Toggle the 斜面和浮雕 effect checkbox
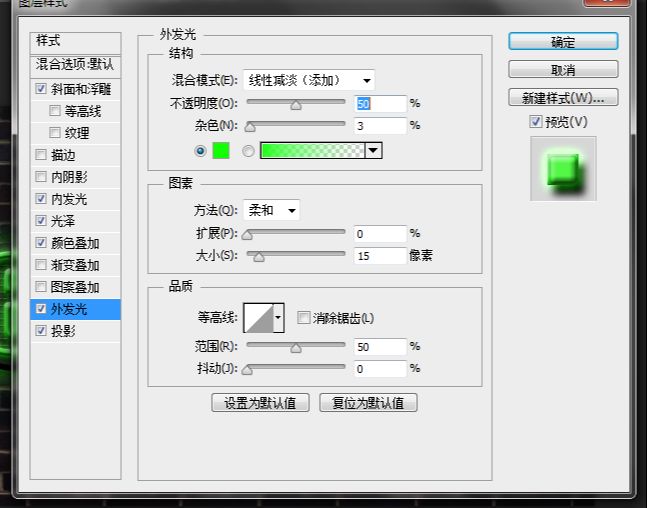 (40, 89)
